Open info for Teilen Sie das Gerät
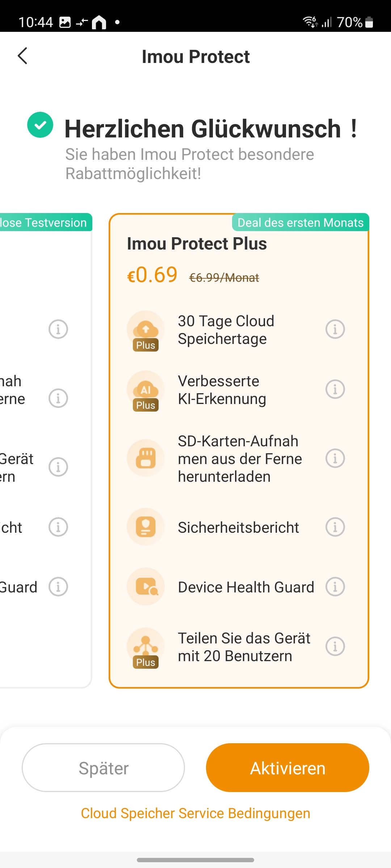The height and width of the screenshot is (868, 391). tap(335, 646)
